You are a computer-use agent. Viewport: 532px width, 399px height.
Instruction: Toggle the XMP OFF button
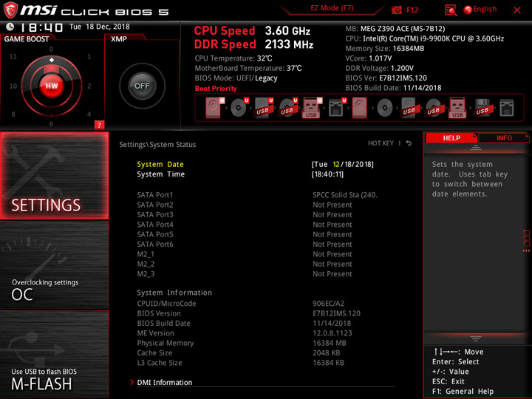coord(142,86)
